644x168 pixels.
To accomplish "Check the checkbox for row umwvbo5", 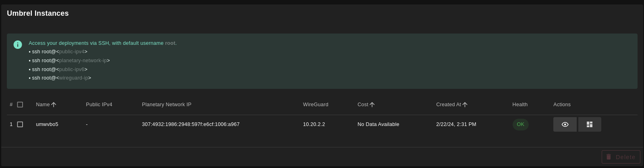I will [x=20, y=124].
